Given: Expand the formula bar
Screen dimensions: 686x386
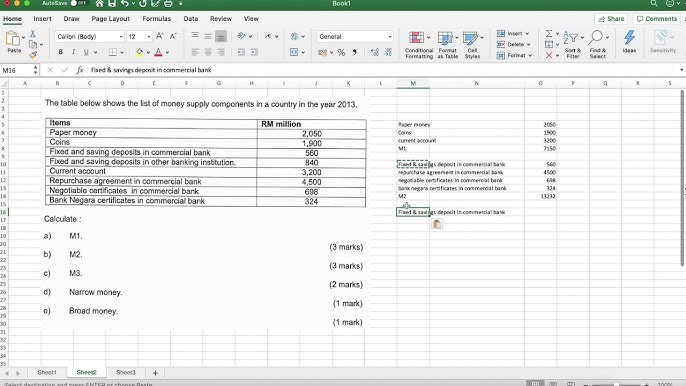Looking at the screenshot, I should pyautogui.click(x=681, y=70).
